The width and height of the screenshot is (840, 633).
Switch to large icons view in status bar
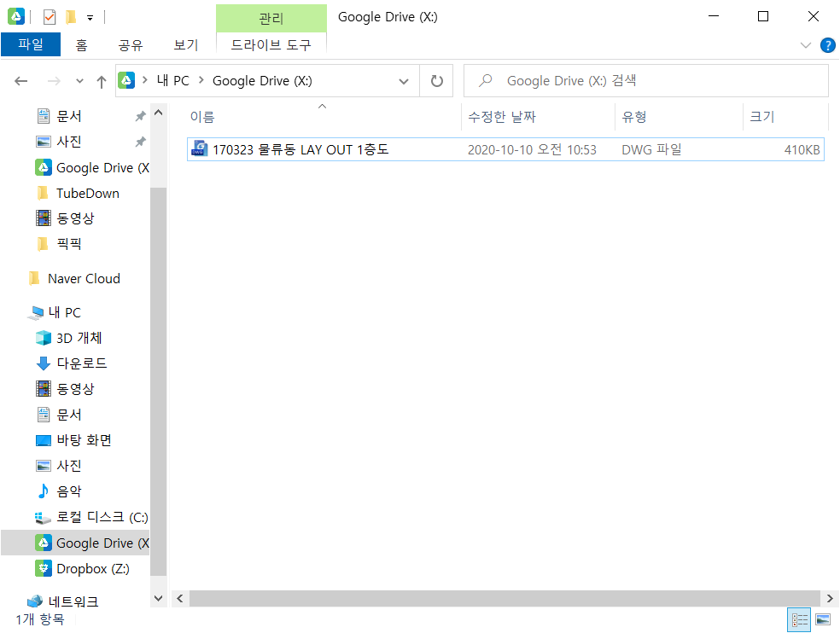click(x=824, y=619)
